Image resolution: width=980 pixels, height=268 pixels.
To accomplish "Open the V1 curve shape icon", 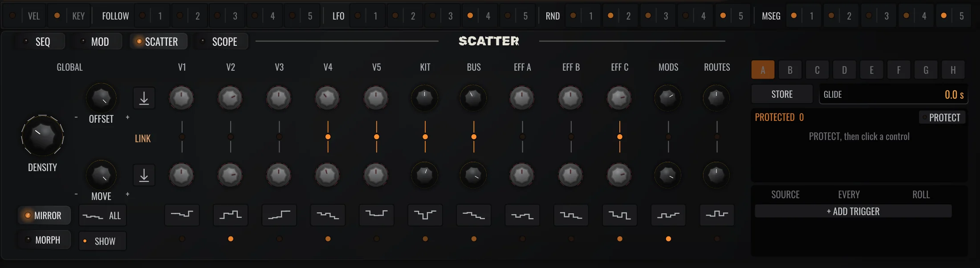I will tap(182, 215).
